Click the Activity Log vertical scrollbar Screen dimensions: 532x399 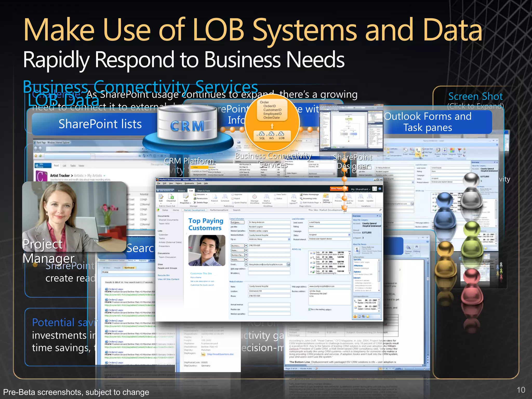tap(349, 262)
